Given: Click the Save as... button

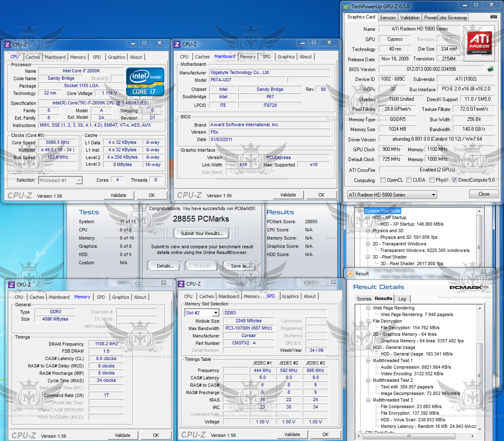Looking at the screenshot, I should tap(241, 266).
